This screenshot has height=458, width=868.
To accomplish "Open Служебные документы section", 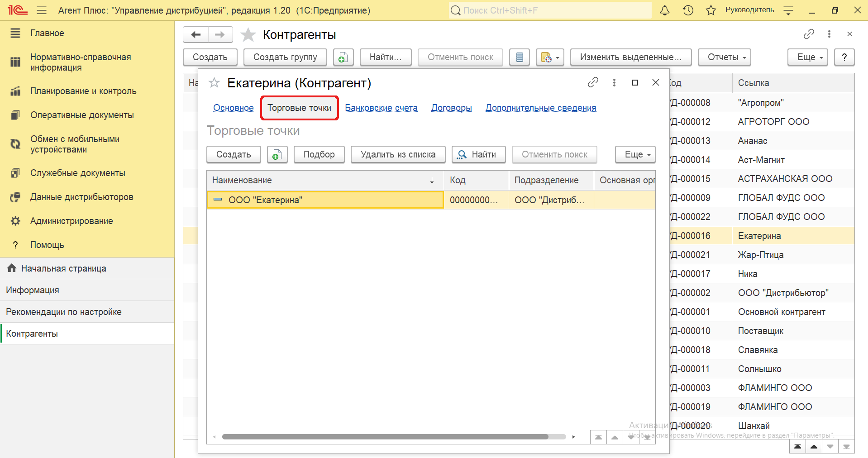I will 87,173.
